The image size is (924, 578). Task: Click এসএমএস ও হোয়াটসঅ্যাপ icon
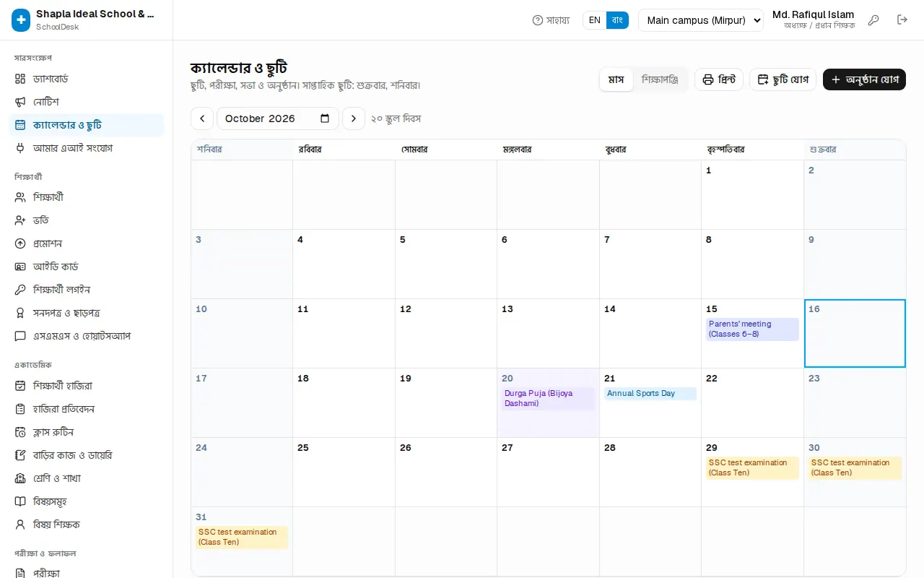(x=20, y=336)
